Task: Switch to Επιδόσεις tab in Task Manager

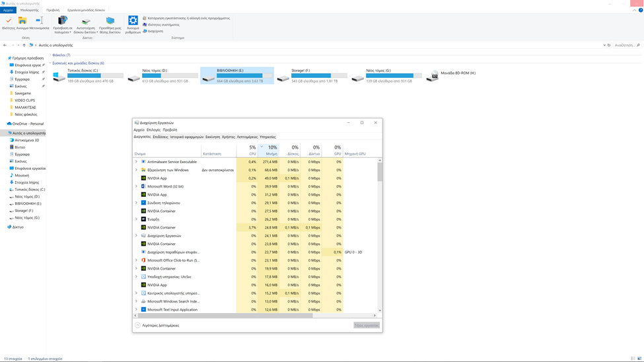Action: click(x=161, y=137)
